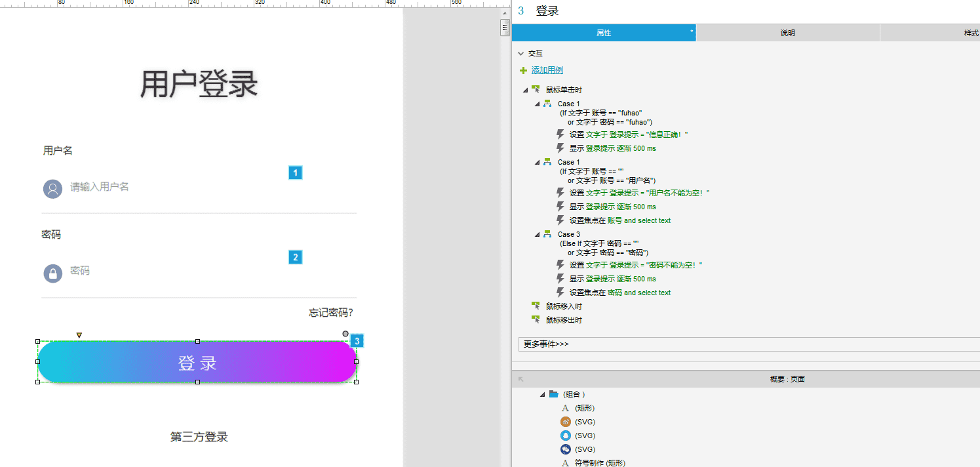The height and width of the screenshot is (467, 980).
Task: Collapse the 组合 group in outline
Action: click(x=542, y=394)
